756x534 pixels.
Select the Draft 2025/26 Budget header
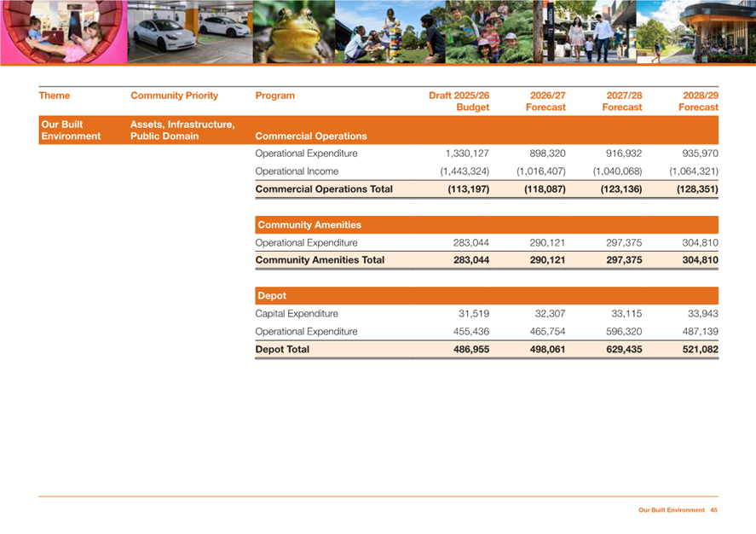[x=459, y=102]
